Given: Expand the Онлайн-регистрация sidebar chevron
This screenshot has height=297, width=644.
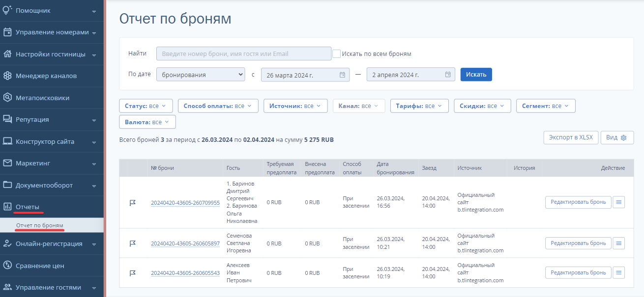Looking at the screenshot, I should (x=94, y=244).
